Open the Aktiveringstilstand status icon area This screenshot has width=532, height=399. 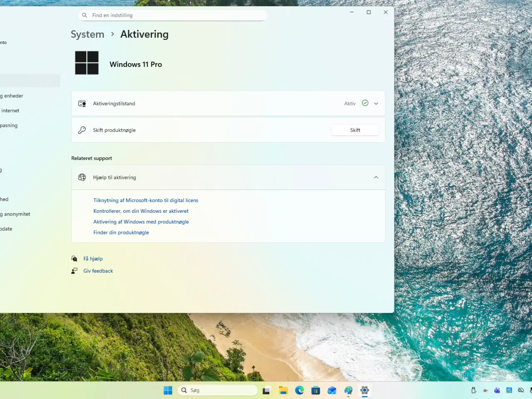pos(82,103)
